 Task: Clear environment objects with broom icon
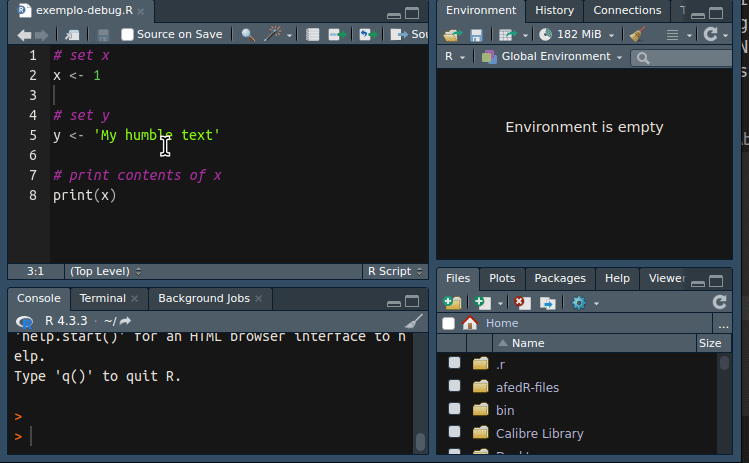coord(636,34)
